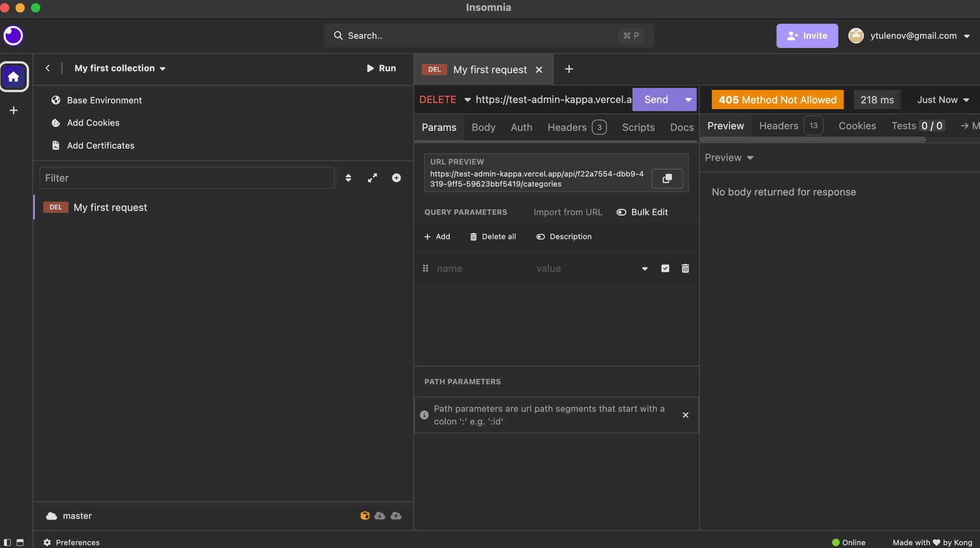Open the Docs tab

click(682, 128)
